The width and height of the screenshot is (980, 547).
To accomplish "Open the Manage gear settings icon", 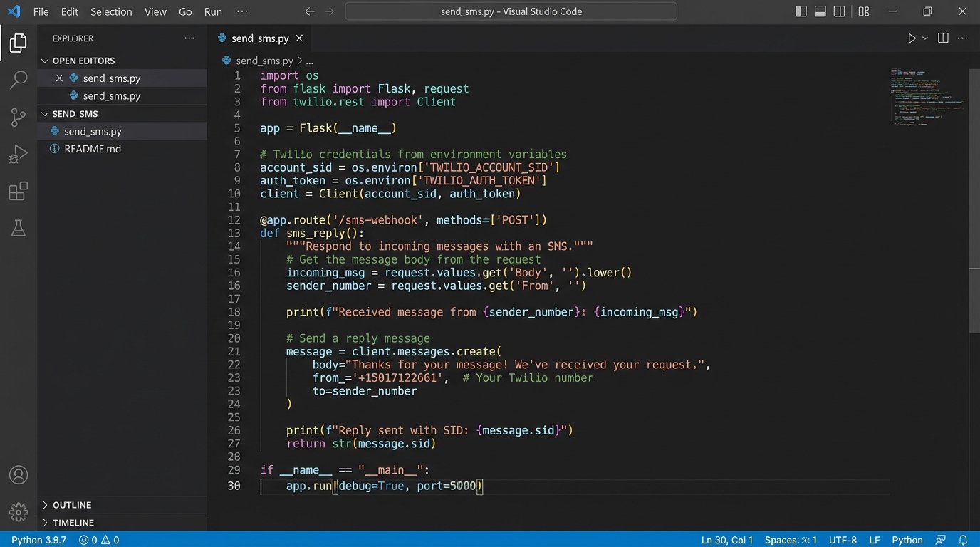I will 19,511.
